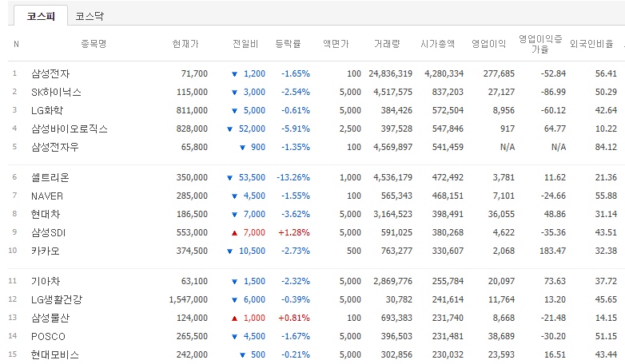Switch to the 코스닥 tab

pos(90,16)
